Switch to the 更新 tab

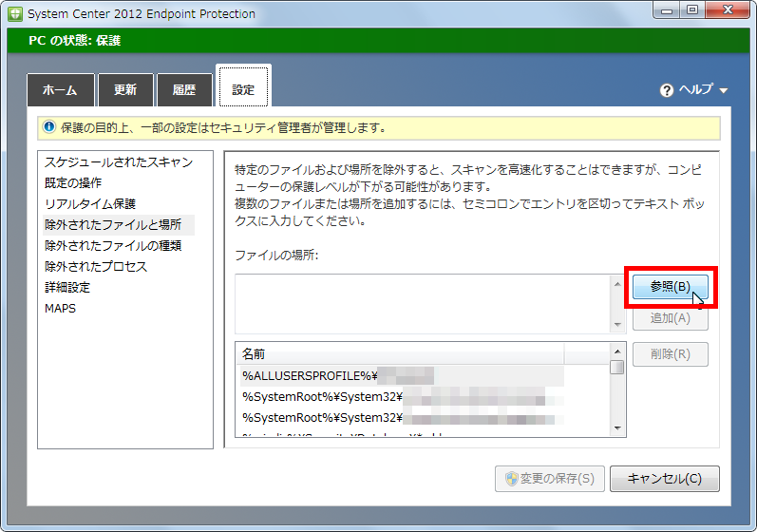[x=125, y=90]
